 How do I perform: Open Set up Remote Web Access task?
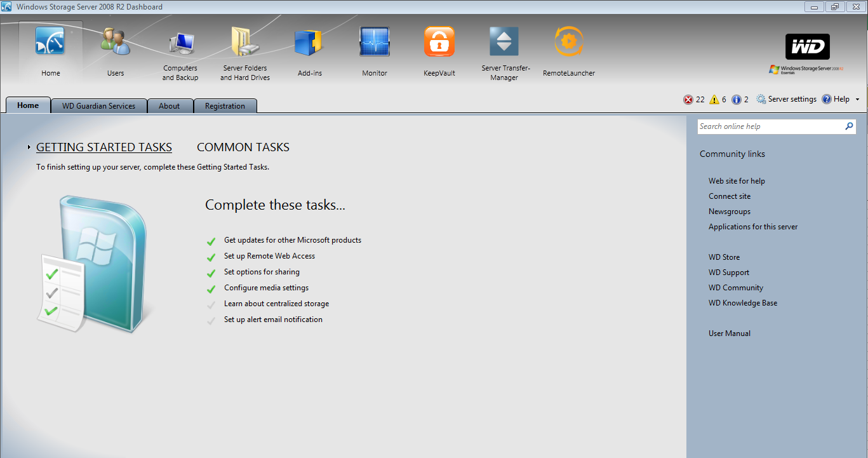270,256
